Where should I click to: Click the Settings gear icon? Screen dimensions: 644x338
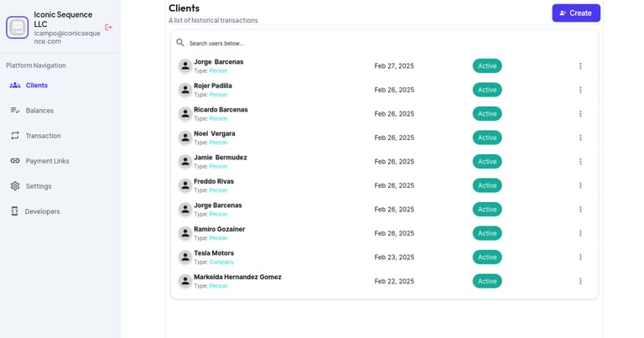(15, 186)
